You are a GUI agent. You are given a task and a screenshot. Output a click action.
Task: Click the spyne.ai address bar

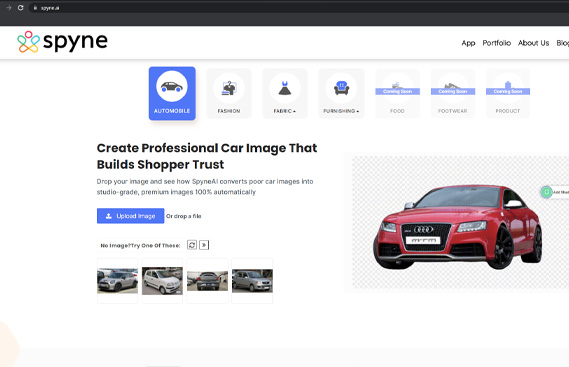[x=298, y=8]
